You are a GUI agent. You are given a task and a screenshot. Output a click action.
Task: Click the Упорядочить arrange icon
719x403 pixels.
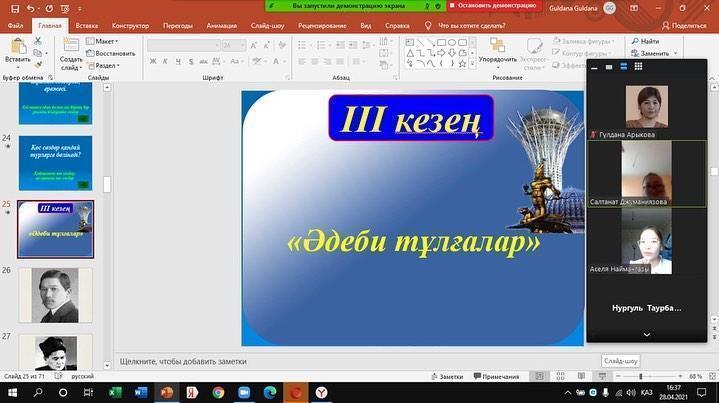click(497, 48)
